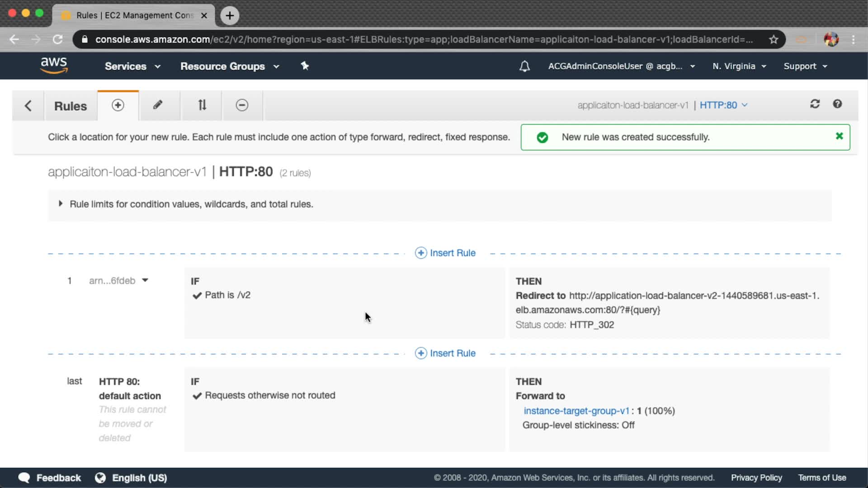Open the Resource Groups menu

(230, 66)
